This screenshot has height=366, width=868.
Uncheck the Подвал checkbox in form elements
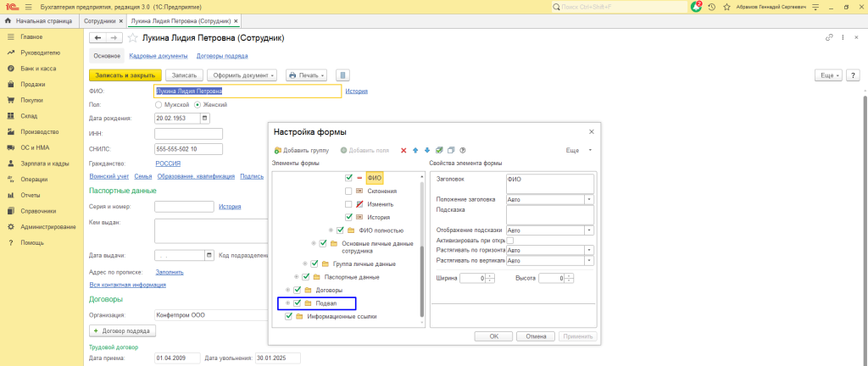pos(298,302)
